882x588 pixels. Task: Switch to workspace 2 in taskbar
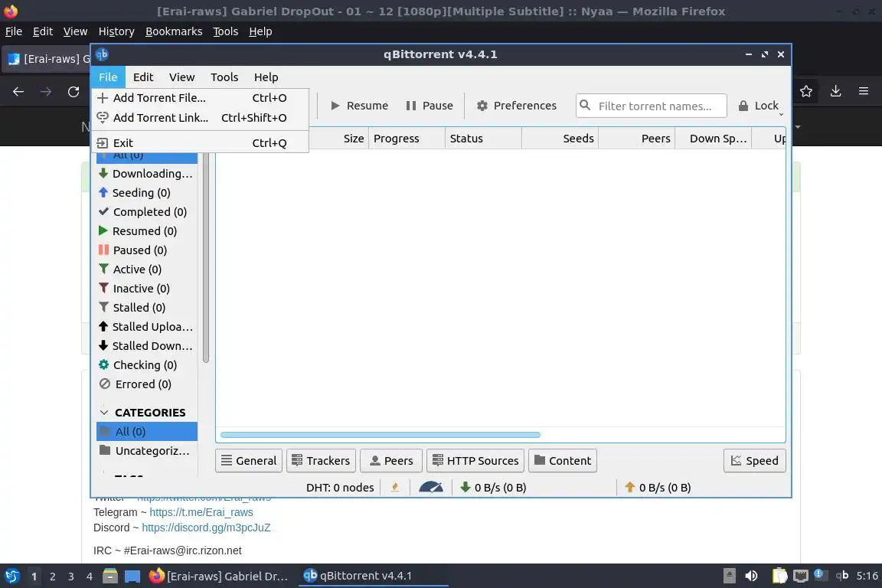52,577
